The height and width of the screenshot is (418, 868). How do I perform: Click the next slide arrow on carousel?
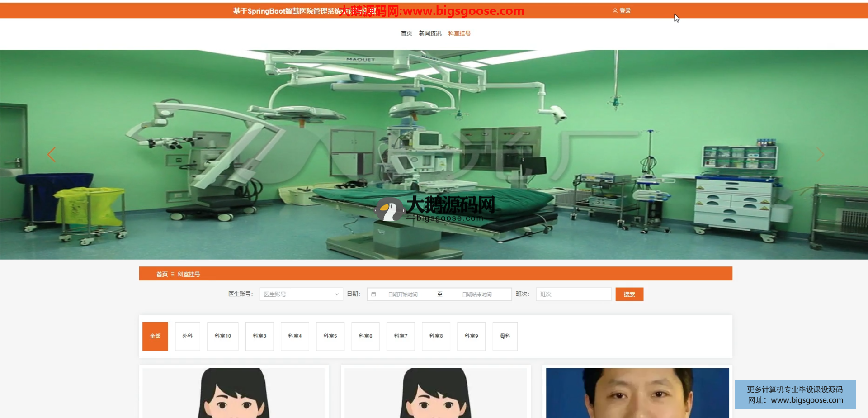pos(820,155)
